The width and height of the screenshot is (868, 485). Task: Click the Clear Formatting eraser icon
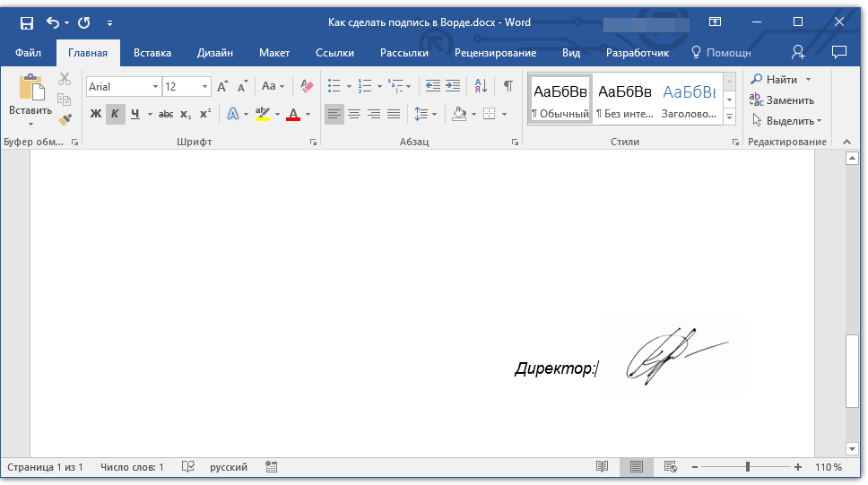[308, 87]
